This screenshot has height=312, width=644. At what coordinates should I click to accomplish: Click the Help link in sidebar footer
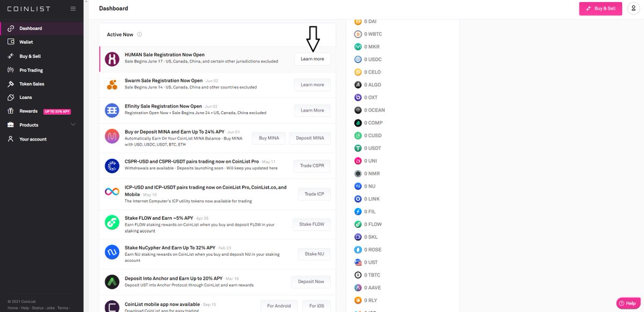click(25, 308)
